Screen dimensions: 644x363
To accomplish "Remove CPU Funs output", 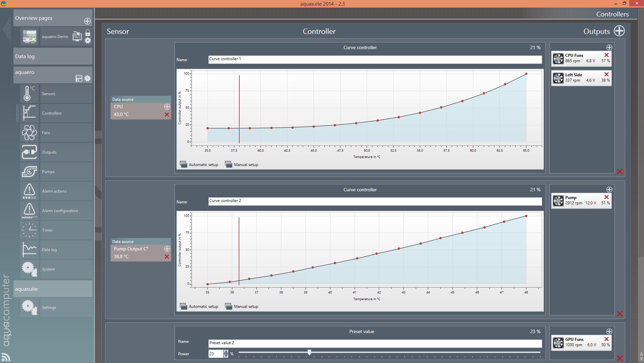I will (606, 55).
